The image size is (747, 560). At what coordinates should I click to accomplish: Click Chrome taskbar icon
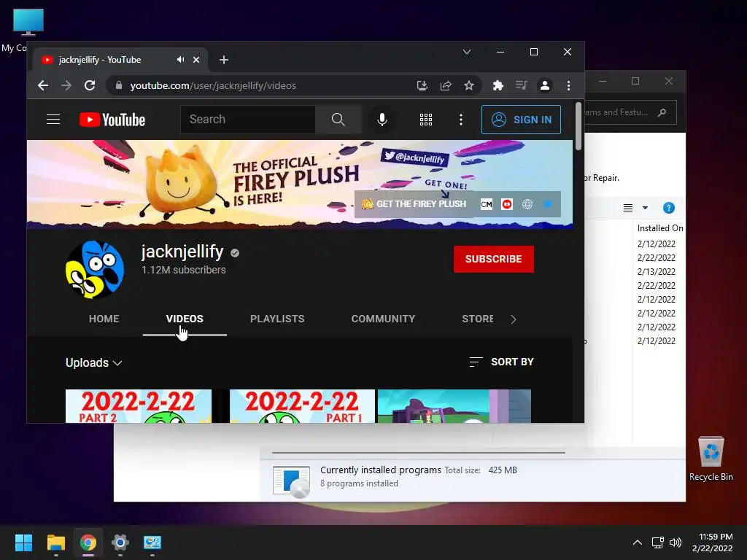tap(88, 542)
